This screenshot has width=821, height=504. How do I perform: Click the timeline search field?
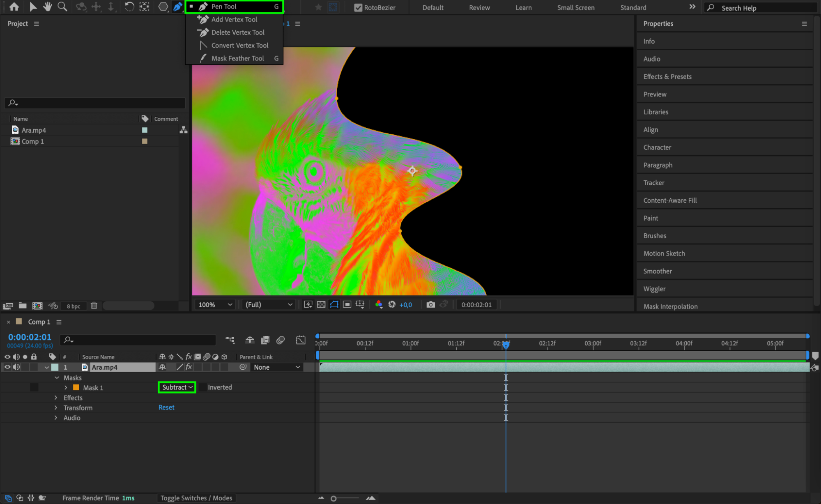[x=140, y=340]
